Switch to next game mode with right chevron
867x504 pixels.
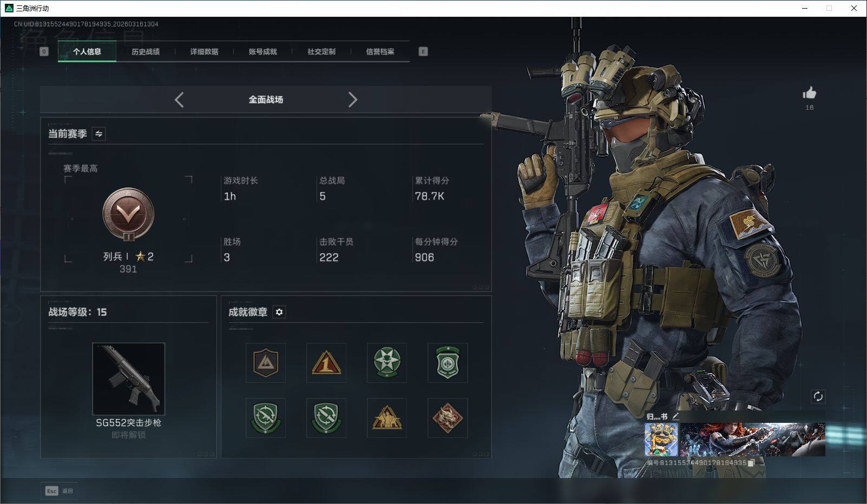(x=352, y=100)
